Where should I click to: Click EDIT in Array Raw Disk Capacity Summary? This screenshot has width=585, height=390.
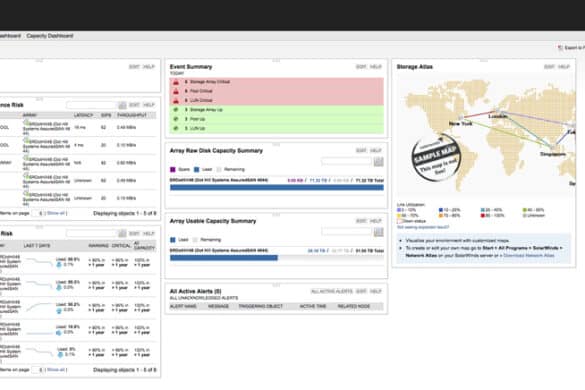[361, 151]
